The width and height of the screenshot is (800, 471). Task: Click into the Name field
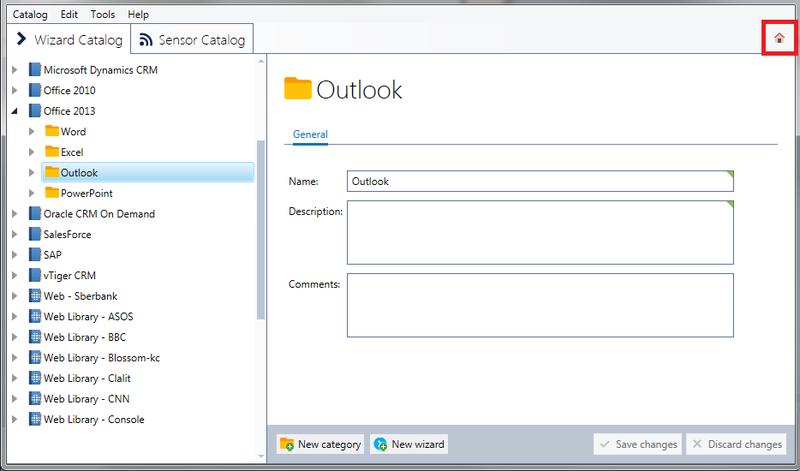(540, 181)
